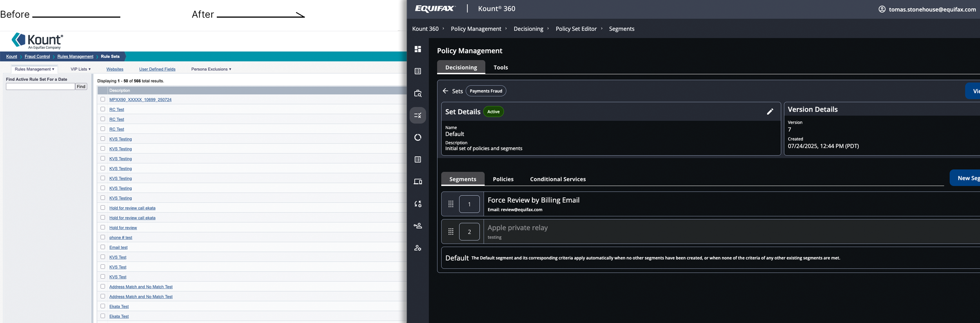This screenshot has width=980, height=323.
Task: Click the Default segment row
Action: [710, 258]
